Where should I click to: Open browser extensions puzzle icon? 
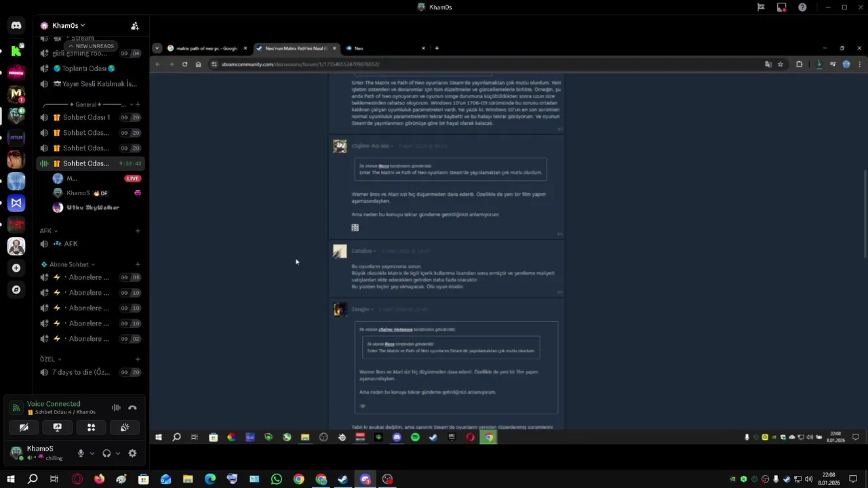click(x=800, y=64)
